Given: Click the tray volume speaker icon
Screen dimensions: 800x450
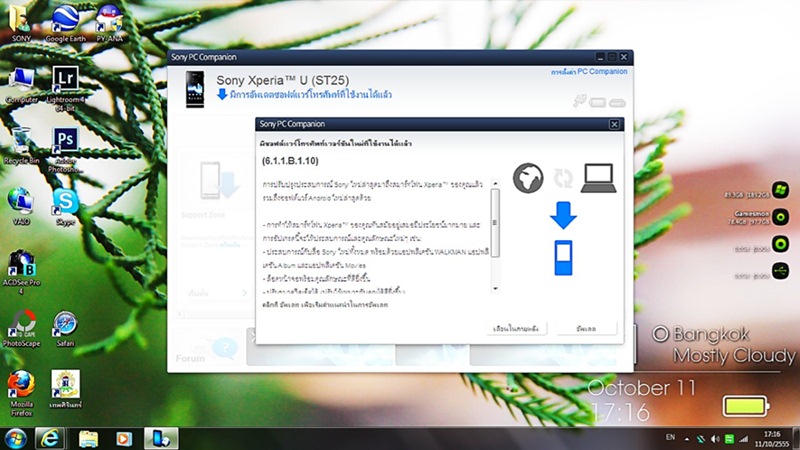Looking at the screenshot, I should (715, 439).
